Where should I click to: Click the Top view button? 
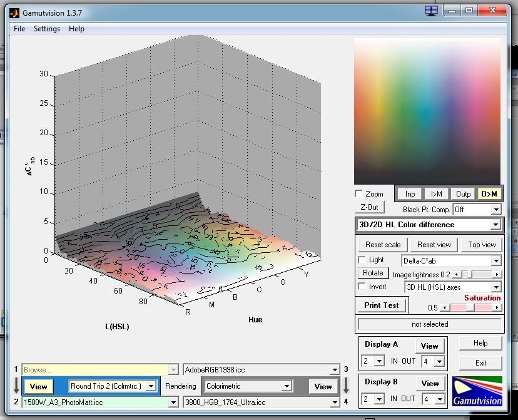[x=482, y=244]
